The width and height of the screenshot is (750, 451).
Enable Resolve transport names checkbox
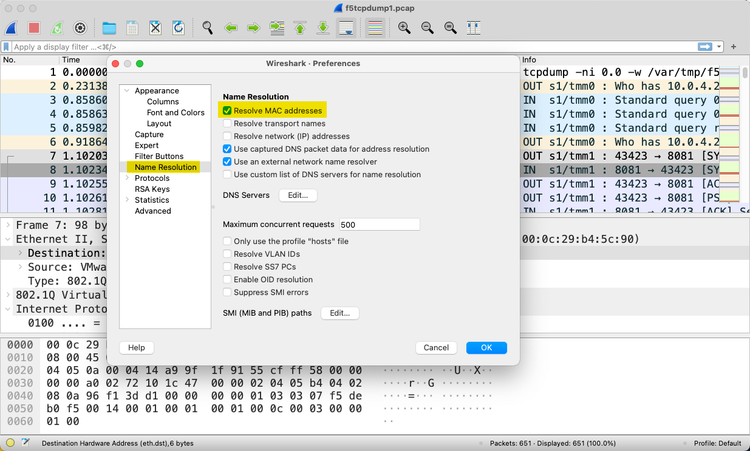click(x=228, y=123)
